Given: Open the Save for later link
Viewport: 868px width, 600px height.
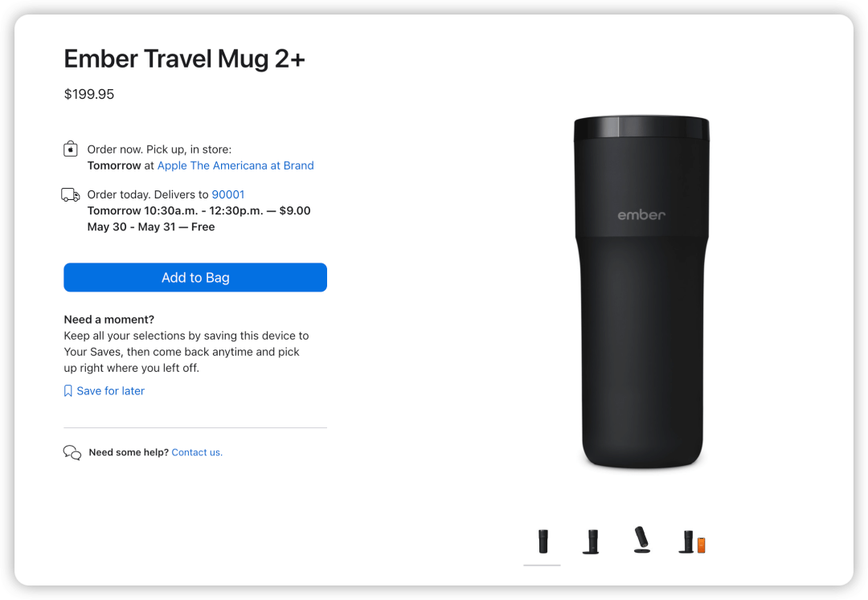Looking at the screenshot, I should (x=110, y=391).
